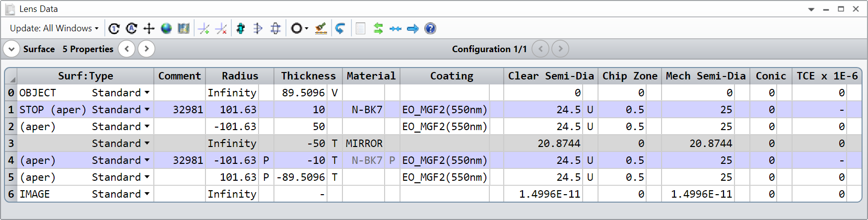The width and height of the screenshot is (868, 220).
Task: Click the green swap-arrows reverse icon
Action: [378, 29]
